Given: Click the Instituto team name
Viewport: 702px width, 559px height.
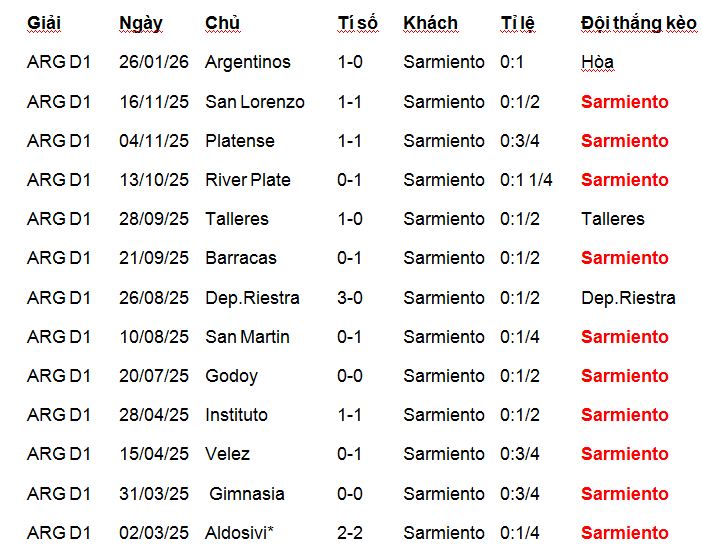Looking at the screenshot, I should 236,415.
